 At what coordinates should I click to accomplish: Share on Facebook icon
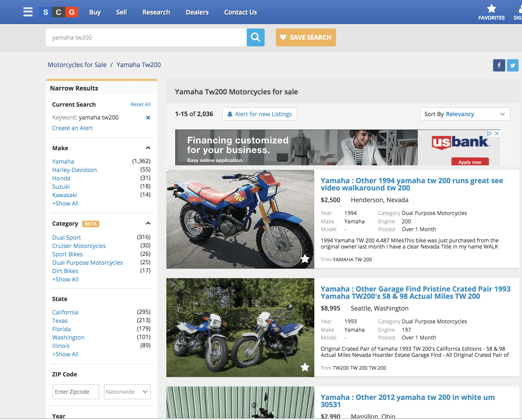click(499, 65)
